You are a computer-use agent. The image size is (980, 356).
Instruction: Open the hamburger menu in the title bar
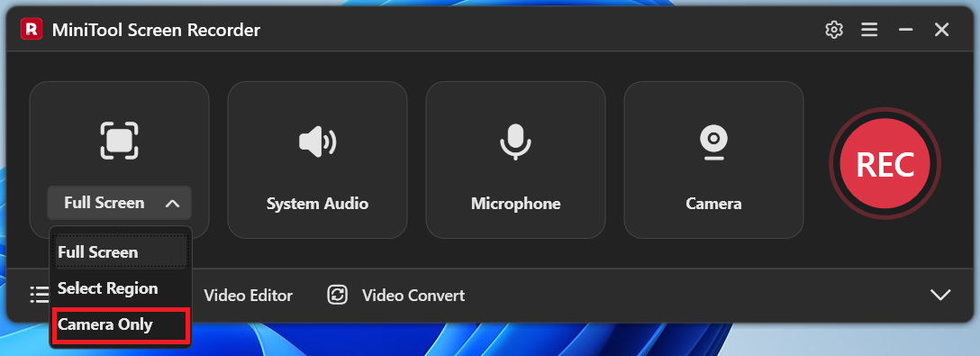tap(869, 30)
